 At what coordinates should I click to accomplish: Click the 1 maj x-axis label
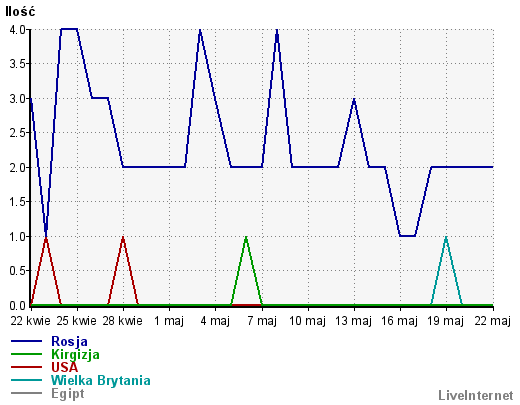point(169,321)
